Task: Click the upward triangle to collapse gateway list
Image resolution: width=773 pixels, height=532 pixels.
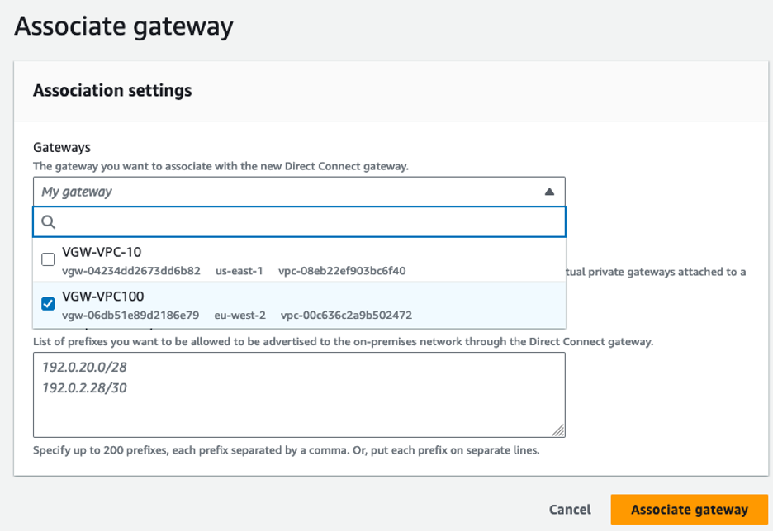Action: pyautogui.click(x=548, y=192)
